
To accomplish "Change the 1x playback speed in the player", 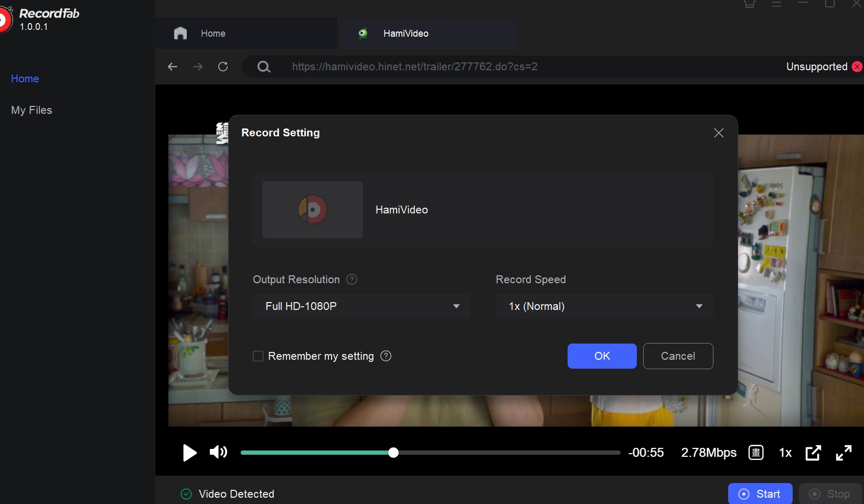I will tap(785, 453).
